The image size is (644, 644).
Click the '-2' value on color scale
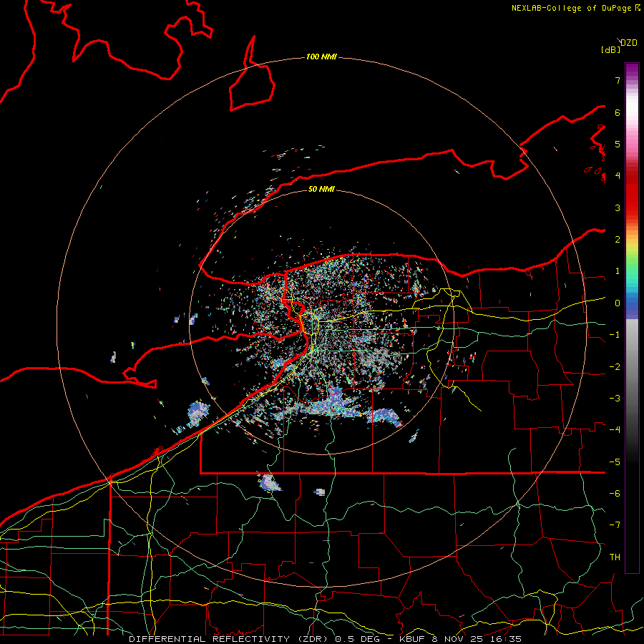[615, 367]
